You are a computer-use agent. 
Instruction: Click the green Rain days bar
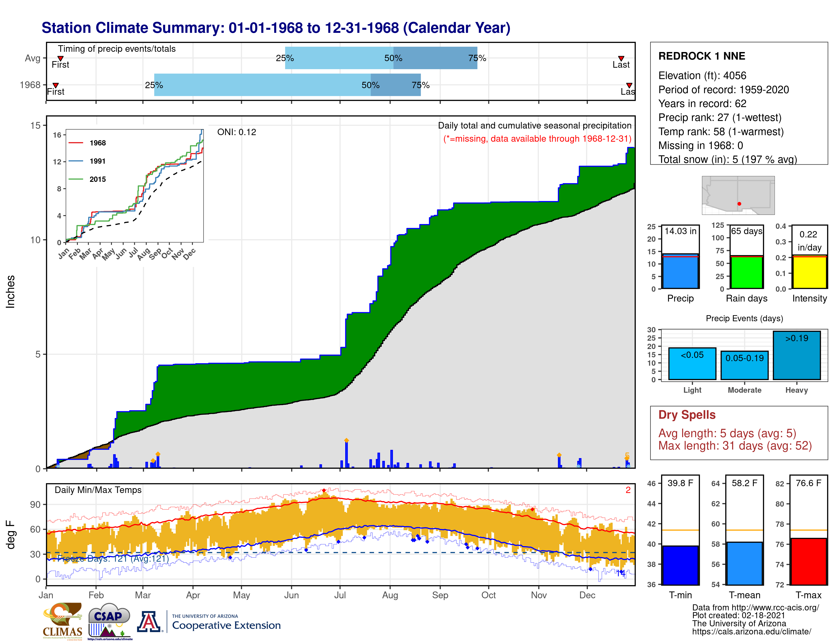click(747, 272)
